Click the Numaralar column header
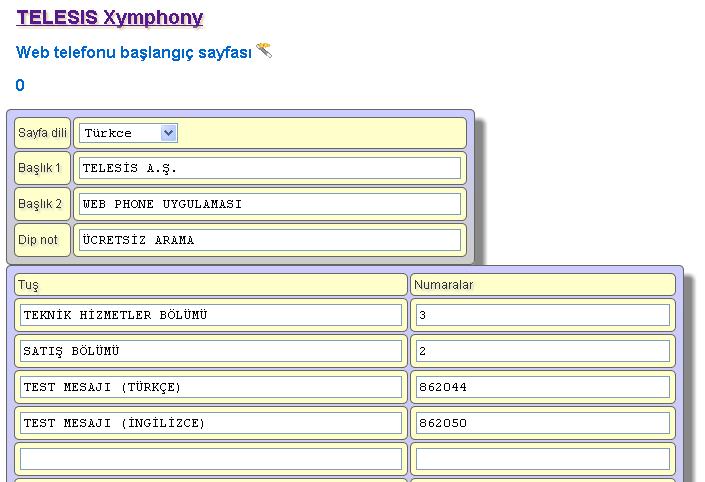Viewport: 705px width, 482px height. coord(542,285)
